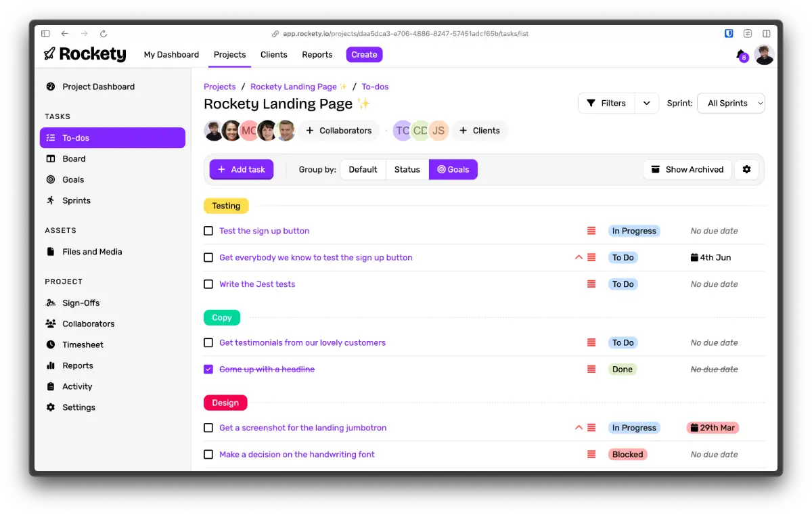Viewport: 812px width, 515px height.
Task: Open the Rockety logo home link
Action: (85, 54)
